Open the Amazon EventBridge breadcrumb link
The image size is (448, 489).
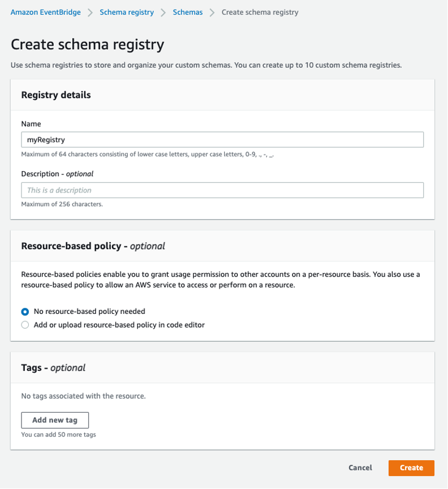click(x=46, y=12)
